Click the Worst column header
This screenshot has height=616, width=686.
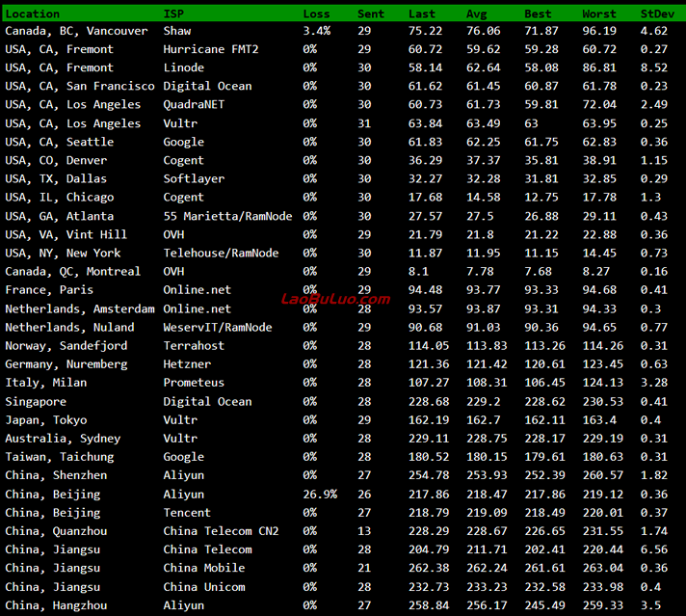coord(599,14)
